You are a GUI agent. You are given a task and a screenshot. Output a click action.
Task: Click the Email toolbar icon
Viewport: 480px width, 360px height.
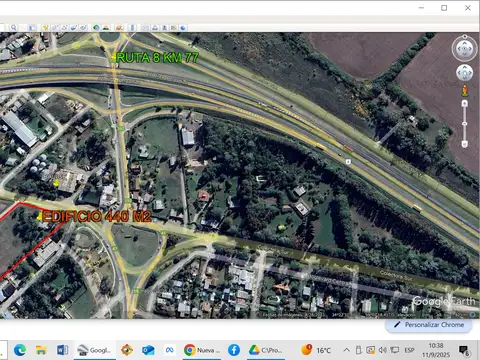click(x=145, y=28)
